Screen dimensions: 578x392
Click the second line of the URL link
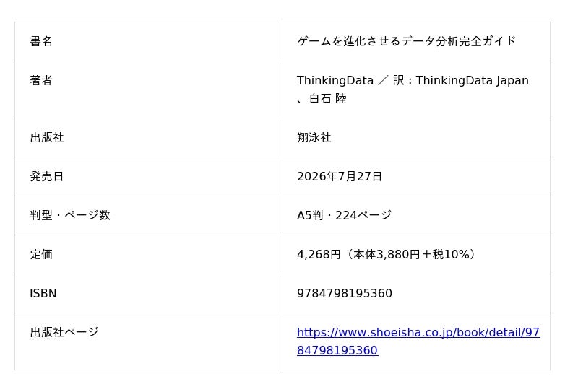337,350
